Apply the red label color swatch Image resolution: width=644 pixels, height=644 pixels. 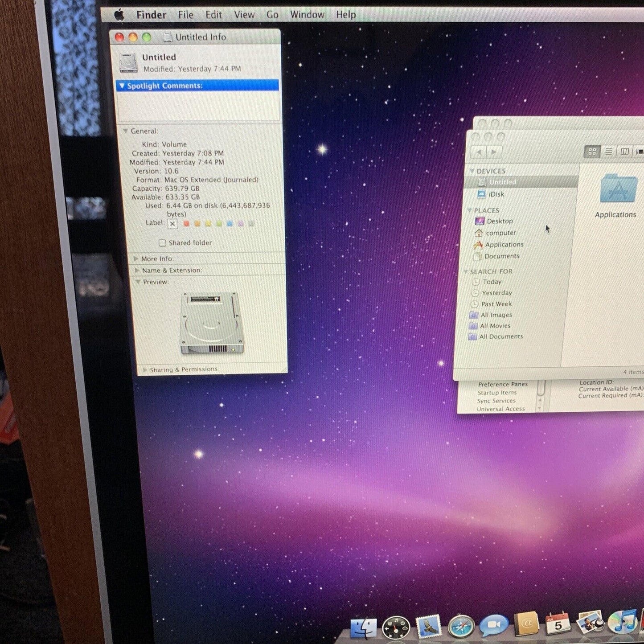tap(186, 224)
